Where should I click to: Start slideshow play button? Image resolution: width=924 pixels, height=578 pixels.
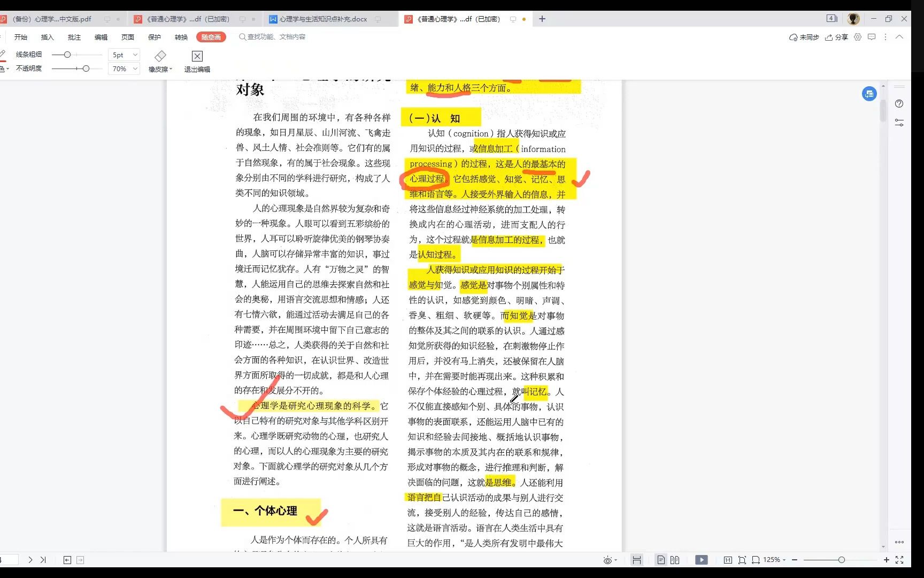[702, 560]
